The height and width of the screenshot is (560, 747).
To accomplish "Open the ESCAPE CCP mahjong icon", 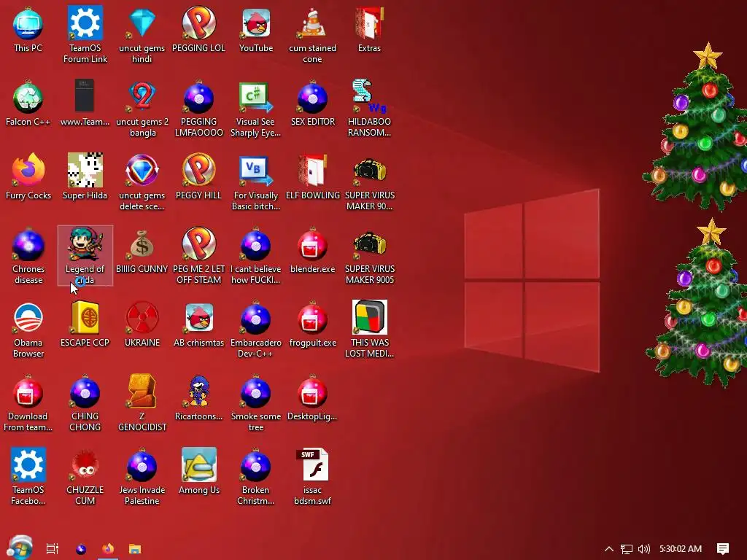I will tap(85, 324).
